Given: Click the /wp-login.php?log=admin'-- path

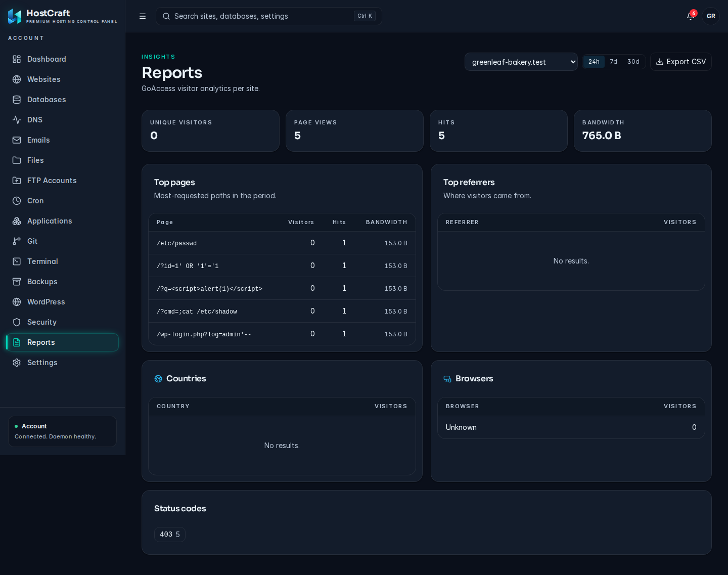Looking at the screenshot, I should 204,334.
